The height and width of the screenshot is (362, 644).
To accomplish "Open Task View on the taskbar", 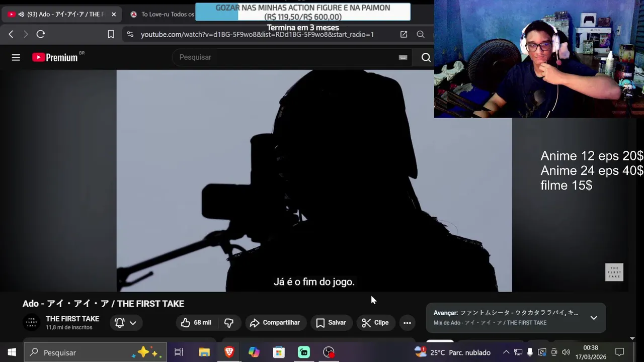I will click(x=179, y=352).
